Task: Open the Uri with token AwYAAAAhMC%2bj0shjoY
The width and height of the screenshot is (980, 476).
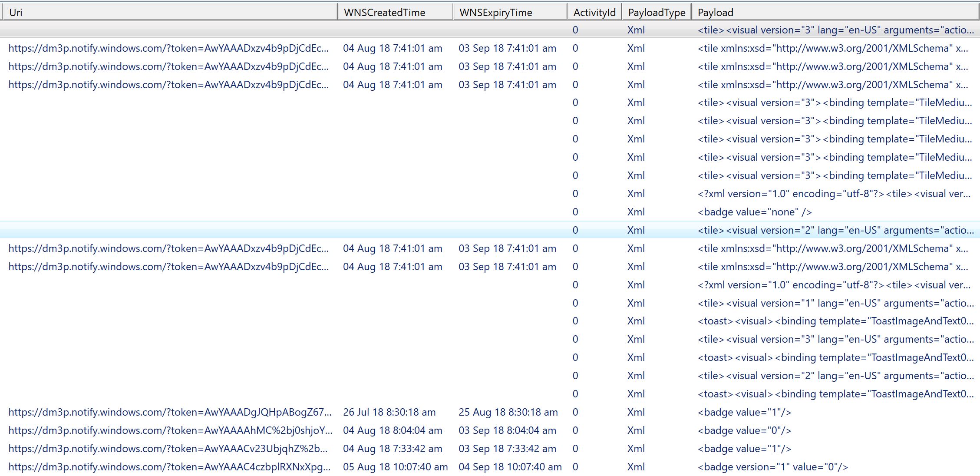Action: pos(170,430)
